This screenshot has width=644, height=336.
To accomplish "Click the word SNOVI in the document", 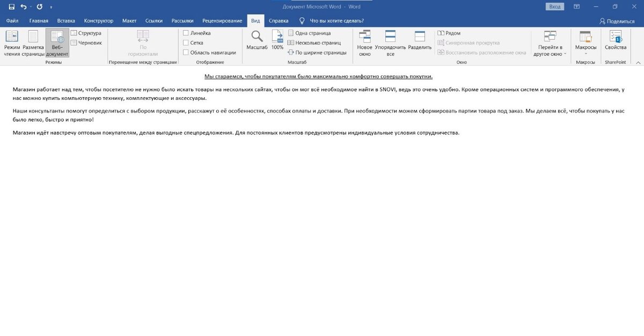I will (389, 90).
